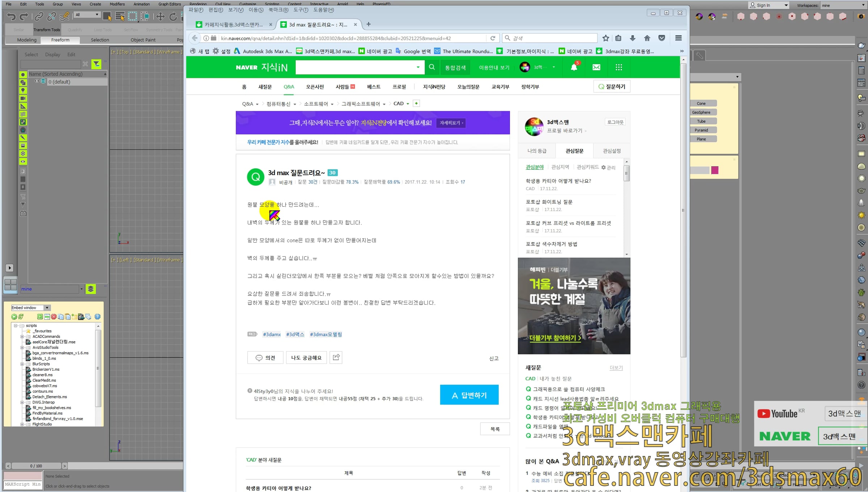The image size is (868, 492).
Task: Expand the ACADCommands scripts folder
Action: click(x=22, y=336)
